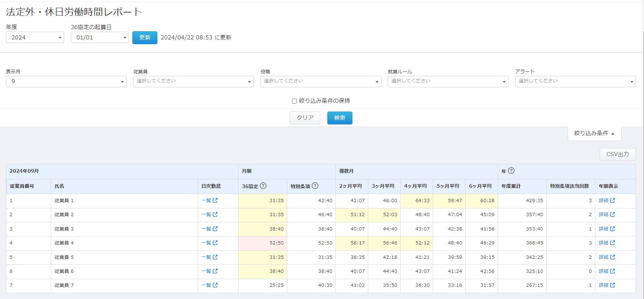The height and width of the screenshot is (299, 644).
Task: Open 詳細 external link icon for 従業員 2
Action: (x=612, y=215)
